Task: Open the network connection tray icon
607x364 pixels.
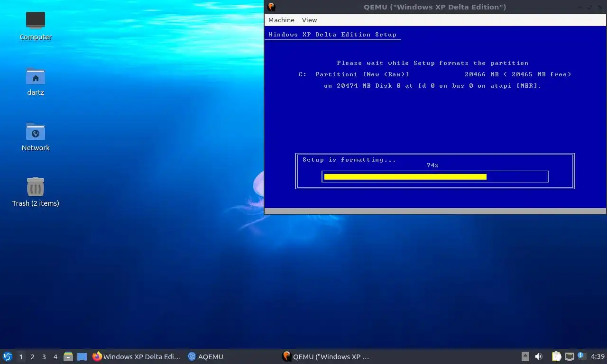Action: (x=569, y=356)
